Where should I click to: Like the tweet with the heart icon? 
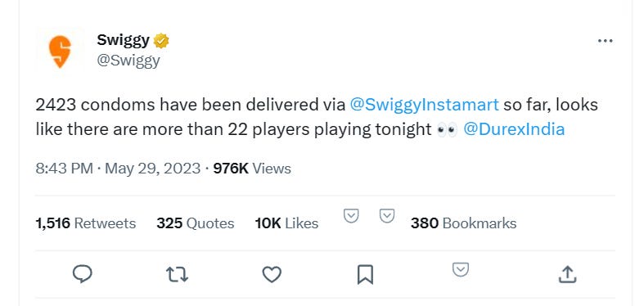[x=272, y=274]
